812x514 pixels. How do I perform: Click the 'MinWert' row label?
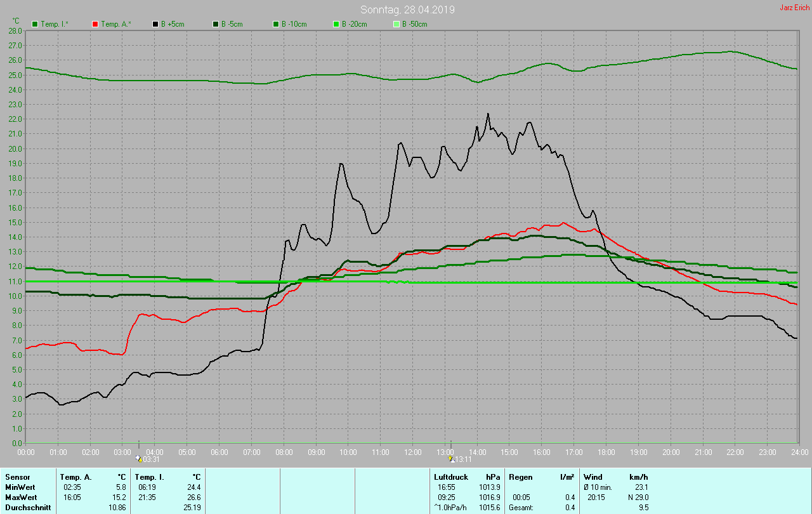click(x=20, y=487)
